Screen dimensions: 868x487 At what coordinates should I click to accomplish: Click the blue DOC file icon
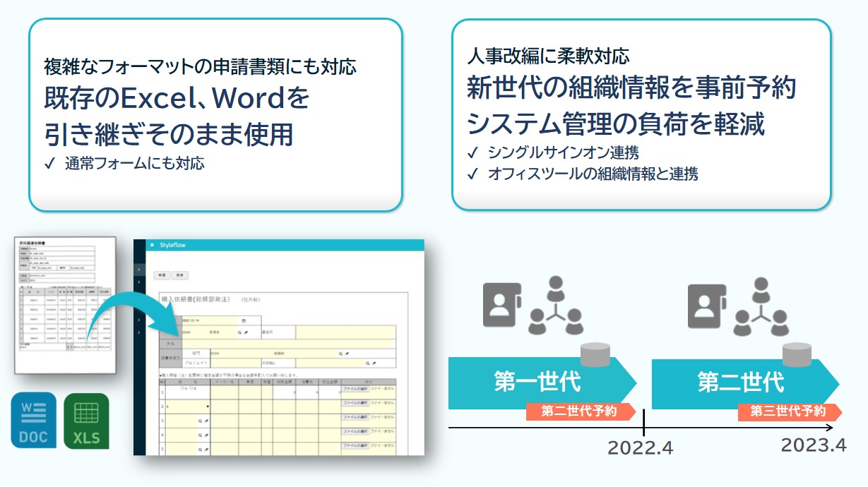click(x=33, y=420)
